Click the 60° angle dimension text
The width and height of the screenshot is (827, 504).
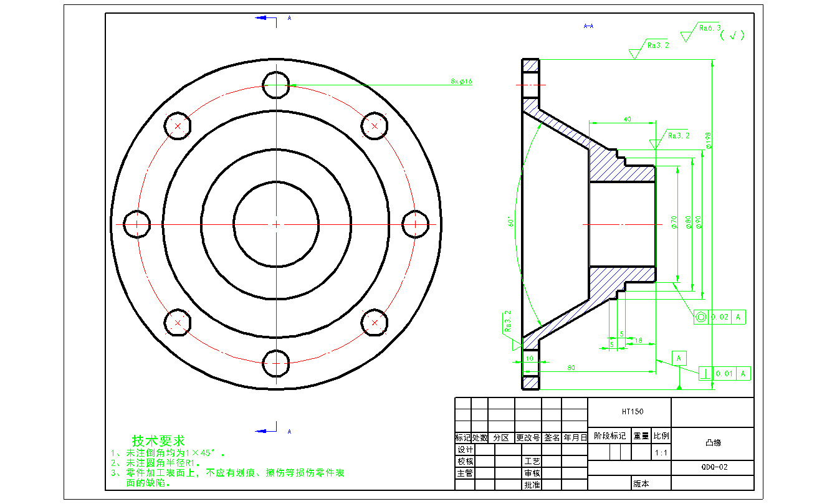click(510, 221)
